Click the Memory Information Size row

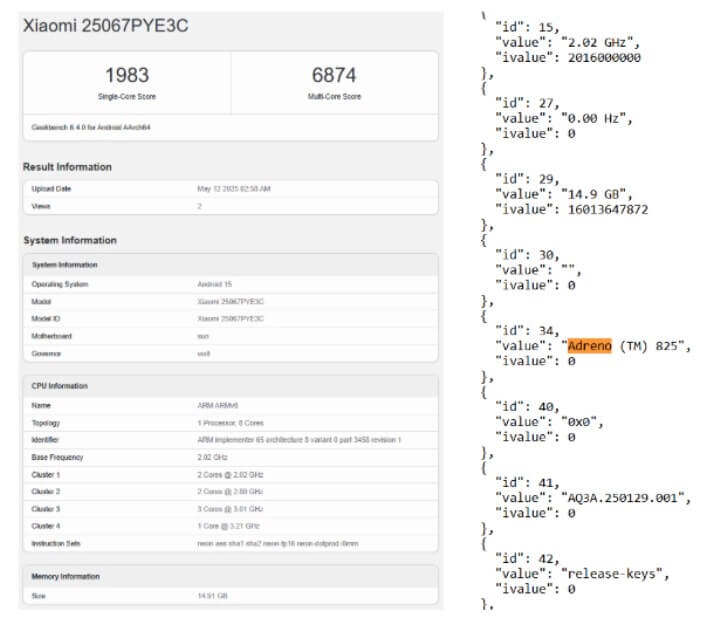(230, 594)
